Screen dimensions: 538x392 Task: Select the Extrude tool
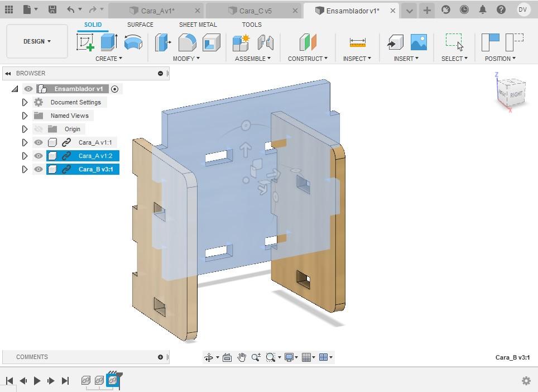click(109, 42)
